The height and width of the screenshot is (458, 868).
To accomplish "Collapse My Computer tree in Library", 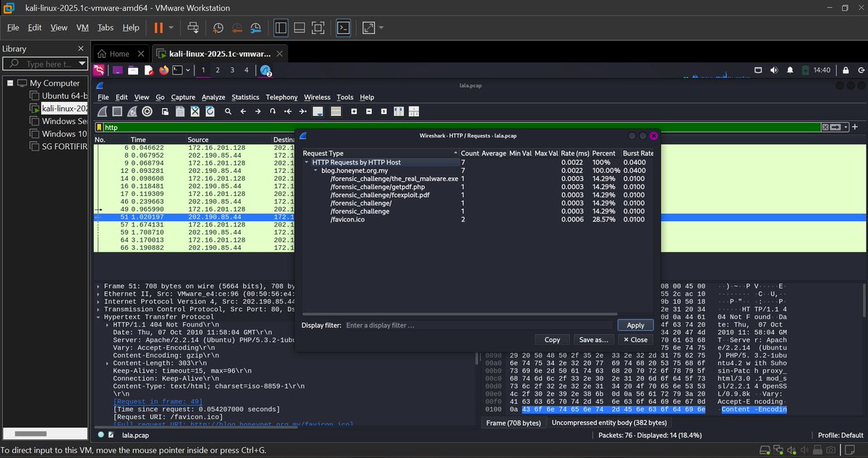I will pyautogui.click(x=10, y=83).
